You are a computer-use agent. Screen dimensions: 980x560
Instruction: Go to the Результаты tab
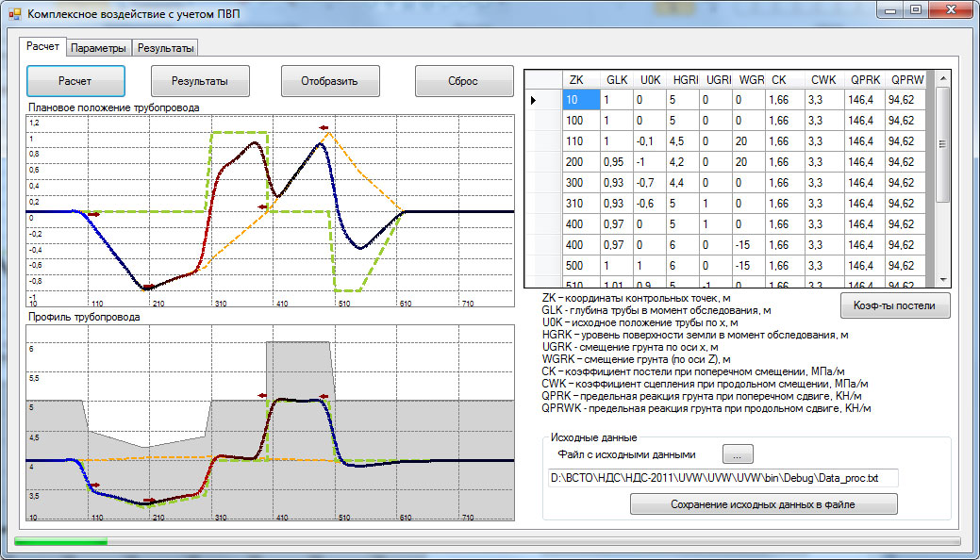[x=165, y=48]
